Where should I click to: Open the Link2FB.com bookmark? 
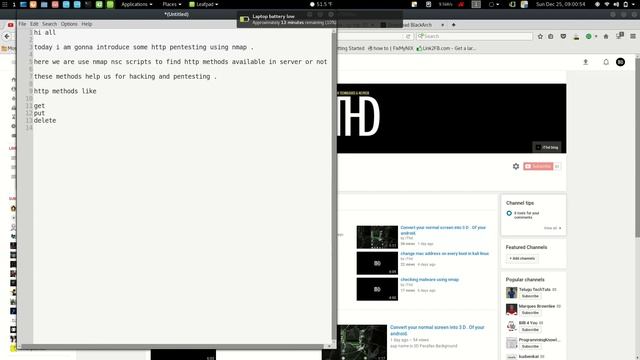(x=446, y=48)
